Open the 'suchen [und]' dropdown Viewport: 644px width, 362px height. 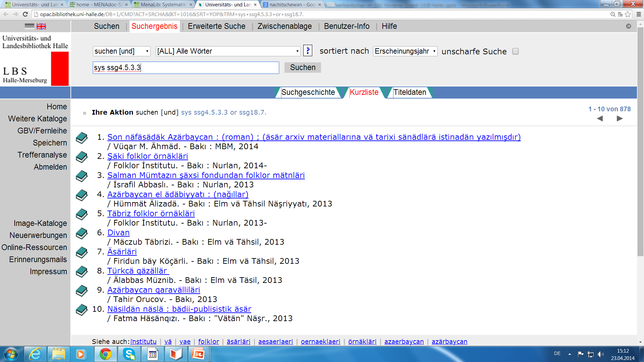coord(122,51)
